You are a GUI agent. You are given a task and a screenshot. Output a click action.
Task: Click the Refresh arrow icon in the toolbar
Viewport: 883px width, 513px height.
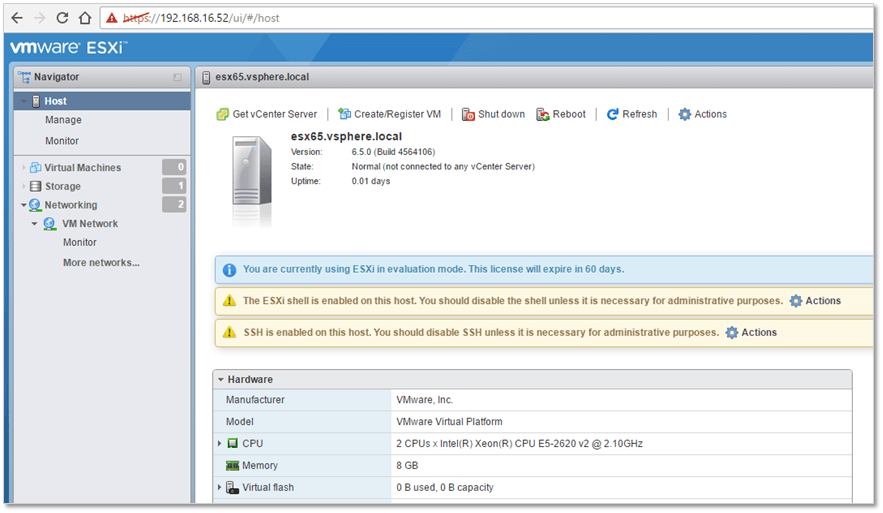click(x=613, y=114)
